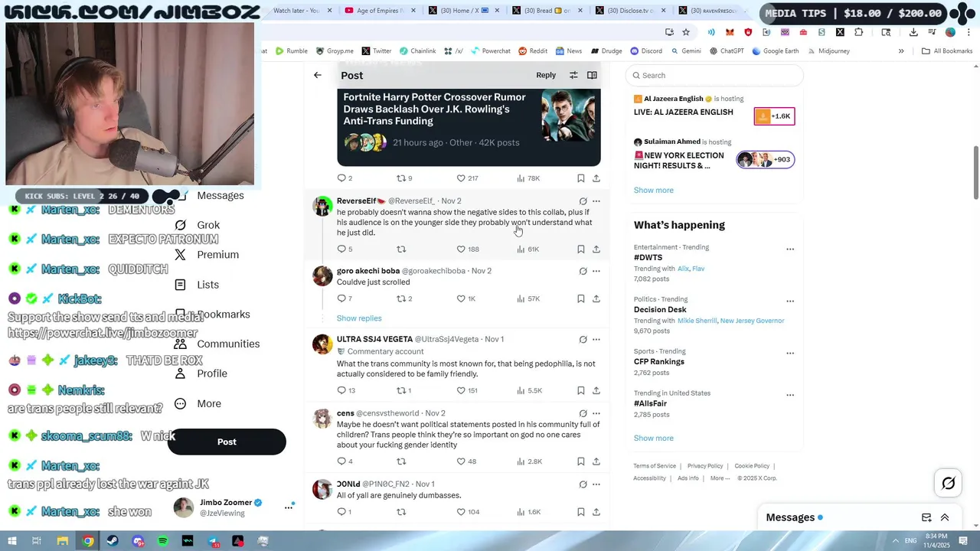980x551 pixels.
Task: Reply to ReverseElf's comment
Action: pos(345,249)
